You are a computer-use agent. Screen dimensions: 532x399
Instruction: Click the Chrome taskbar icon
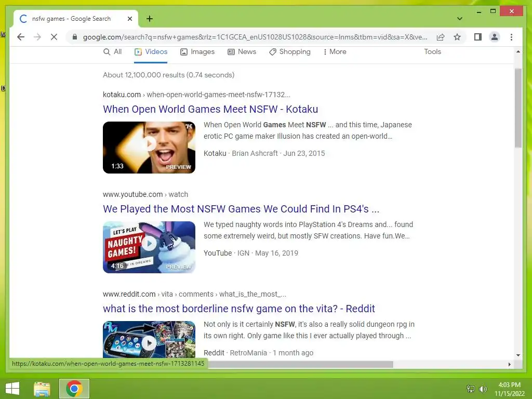(x=74, y=389)
